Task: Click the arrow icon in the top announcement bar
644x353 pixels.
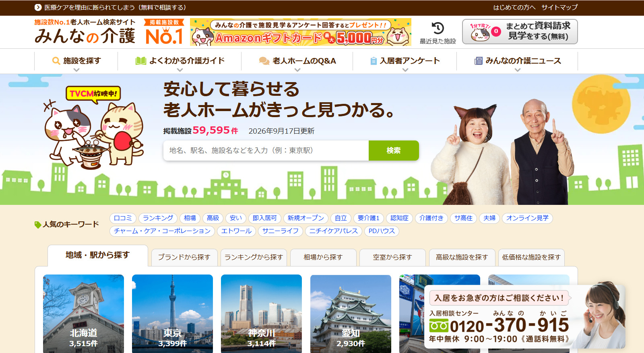Action: click(38, 7)
